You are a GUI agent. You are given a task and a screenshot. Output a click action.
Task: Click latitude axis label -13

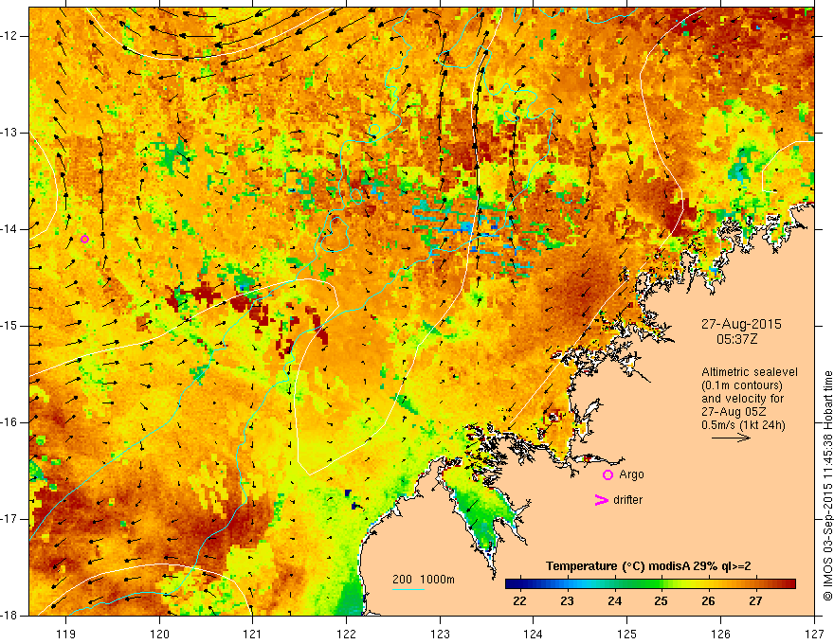(x=9, y=133)
